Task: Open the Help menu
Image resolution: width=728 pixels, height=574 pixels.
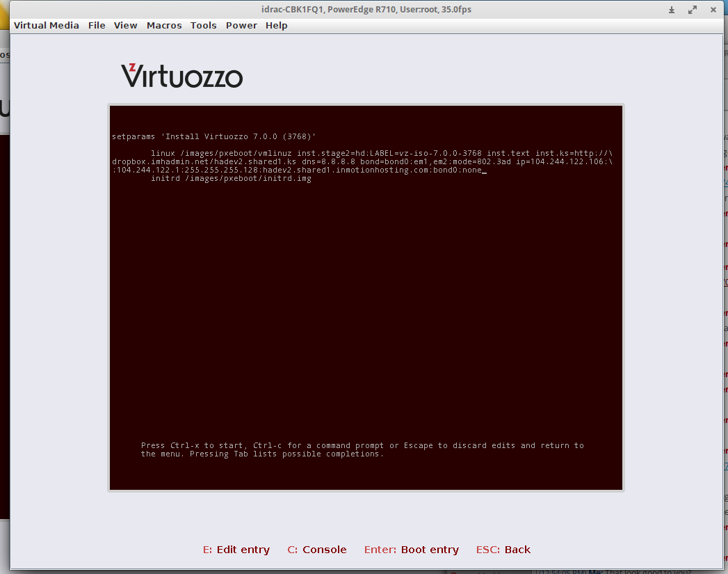Action: coord(276,26)
